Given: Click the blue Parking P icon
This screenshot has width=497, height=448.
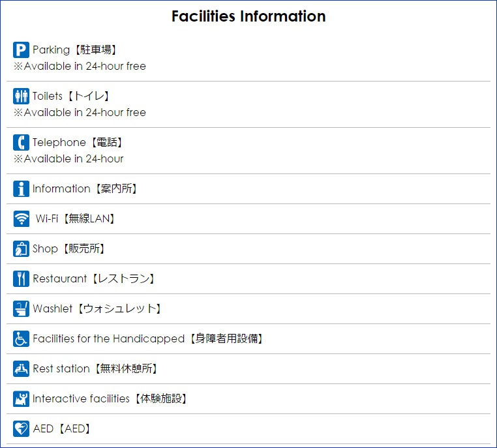Looking at the screenshot, I should 21,50.
